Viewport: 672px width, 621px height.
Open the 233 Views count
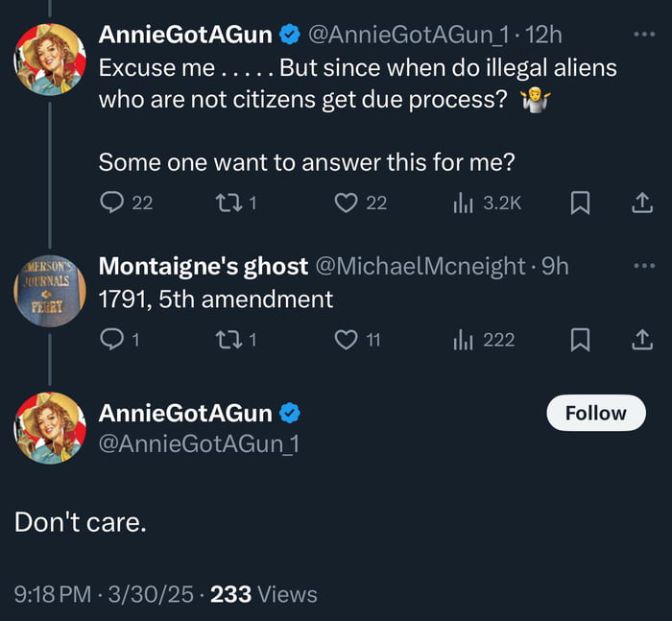pyautogui.click(x=263, y=594)
